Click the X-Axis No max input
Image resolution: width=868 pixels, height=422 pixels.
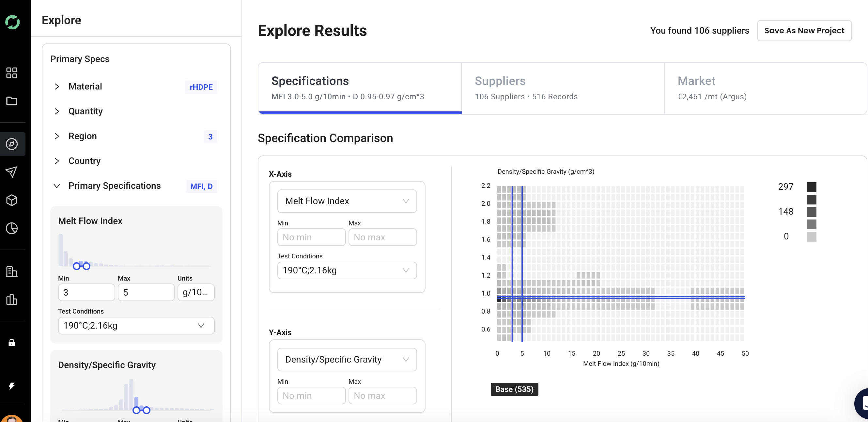pyautogui.click(x=382, y=237)
